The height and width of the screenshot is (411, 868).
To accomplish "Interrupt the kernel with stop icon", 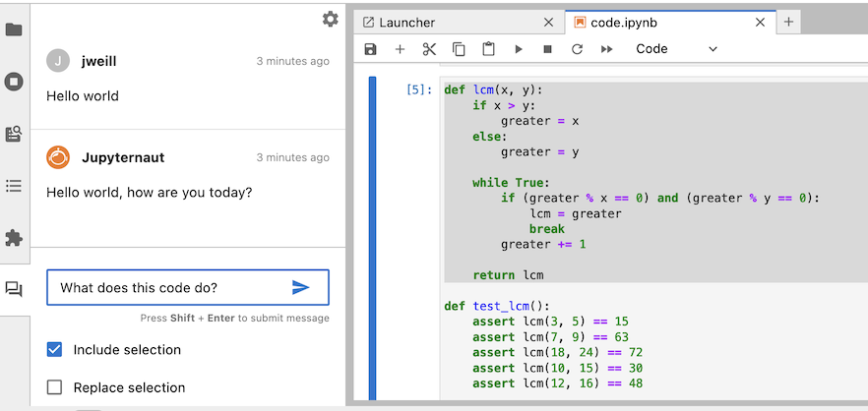I will [548, 49].
